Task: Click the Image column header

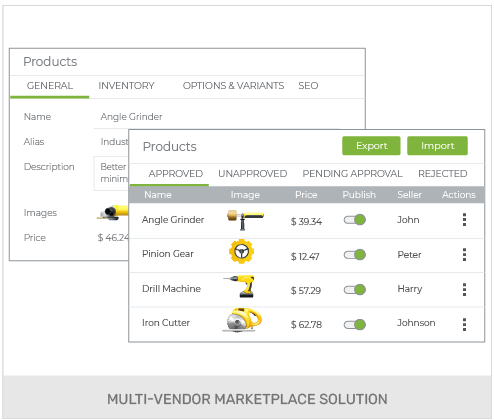Action: pyautogui.click(x=245, y=195)
